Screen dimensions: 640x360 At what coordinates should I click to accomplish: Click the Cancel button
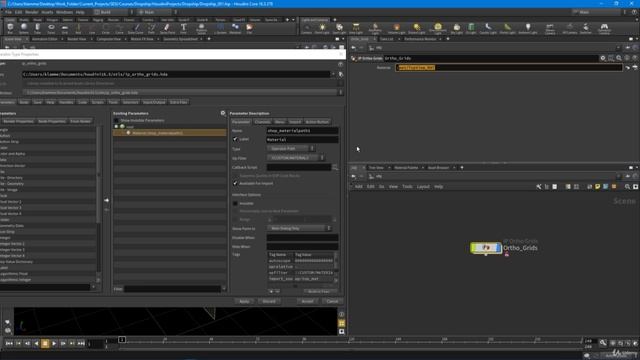[332, 301]
